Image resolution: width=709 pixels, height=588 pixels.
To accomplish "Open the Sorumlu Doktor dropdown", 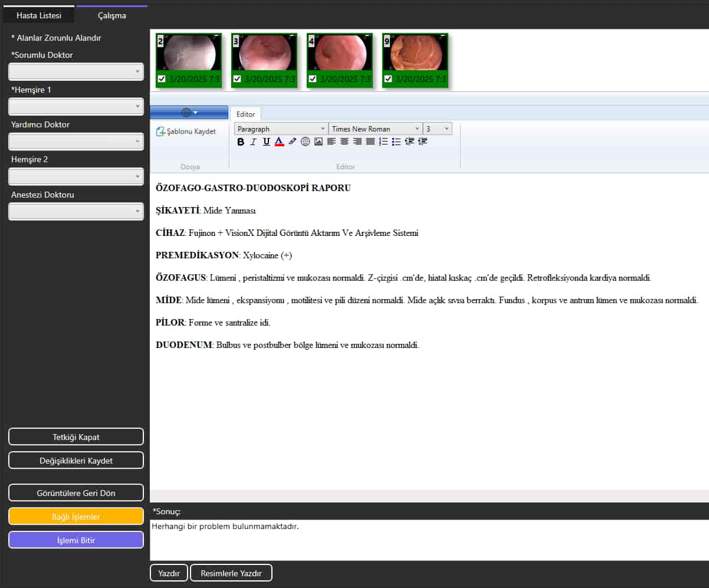I will (x=76, y=71).
